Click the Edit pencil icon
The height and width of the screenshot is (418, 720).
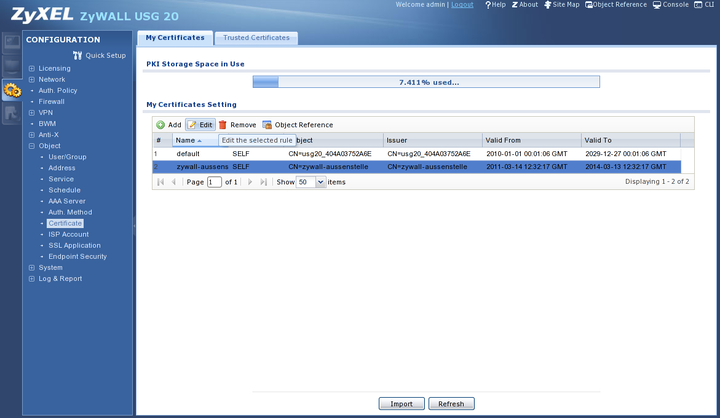click(192, 125)
